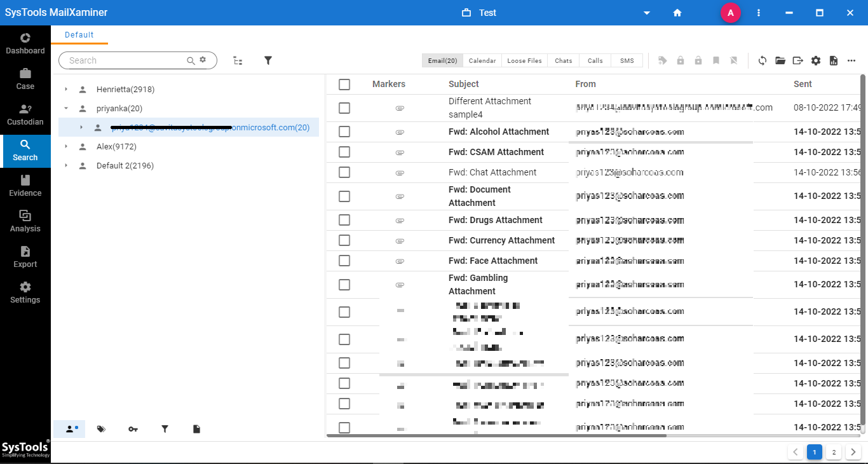Click the open folder icon in toolbar
Image resolution: width=868 pixels, height=464 pixels.
point(780,60)
